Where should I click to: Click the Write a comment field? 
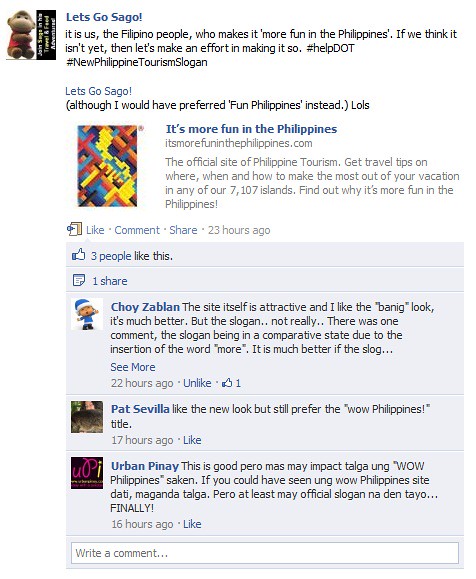pos(265,553)
